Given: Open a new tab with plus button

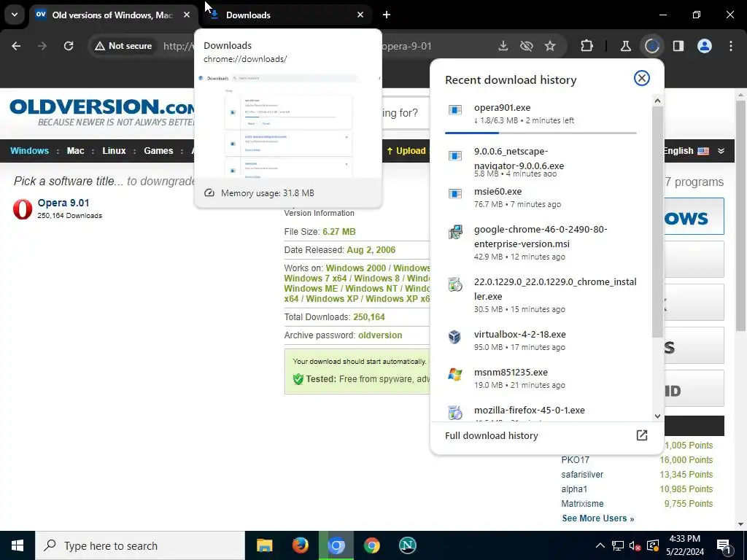Looking at the screenshot, I should [387, 15].
